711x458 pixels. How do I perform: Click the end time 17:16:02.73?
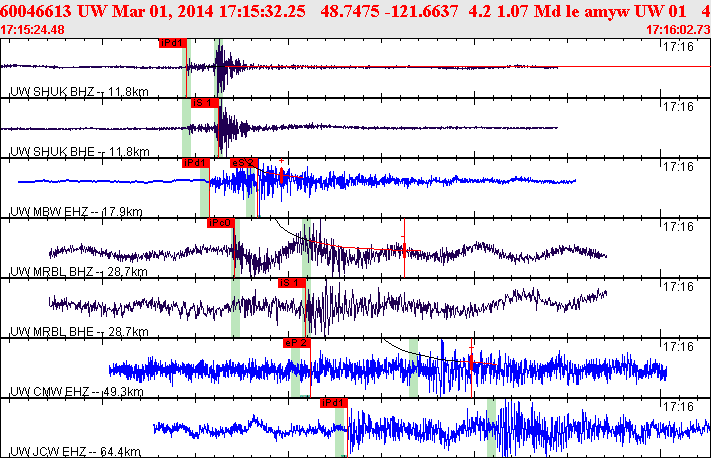678,30
